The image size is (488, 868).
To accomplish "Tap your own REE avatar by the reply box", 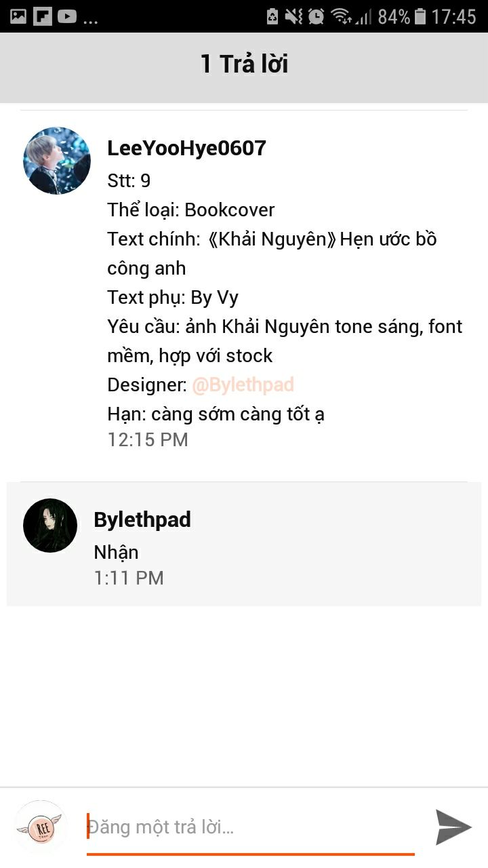I will point(41,827).
